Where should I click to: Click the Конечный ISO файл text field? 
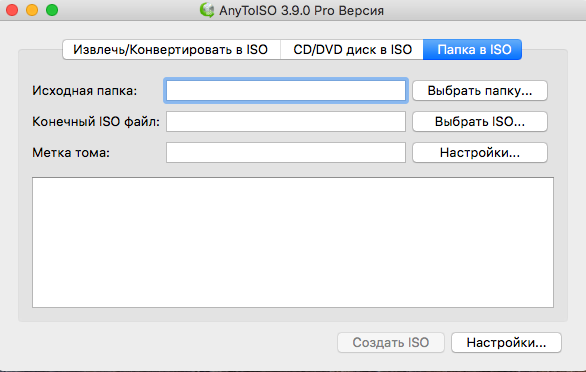286,122
